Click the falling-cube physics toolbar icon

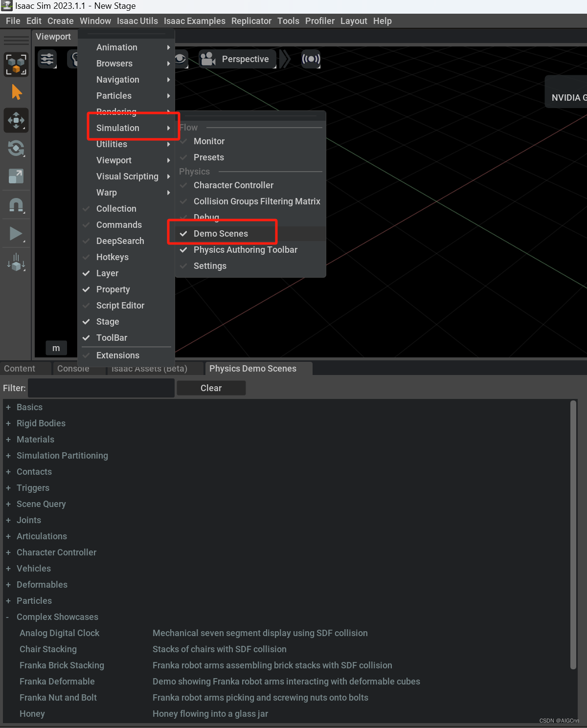[16, 262]
